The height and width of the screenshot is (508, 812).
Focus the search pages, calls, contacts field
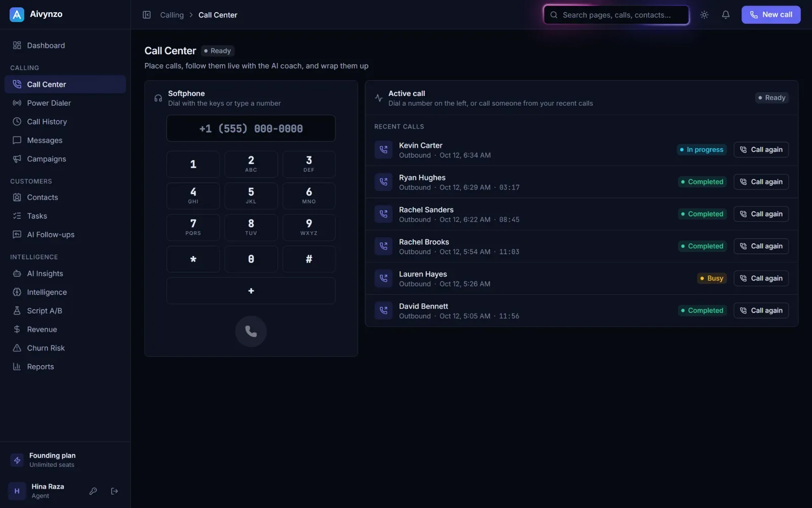click(x=616, y=15)
